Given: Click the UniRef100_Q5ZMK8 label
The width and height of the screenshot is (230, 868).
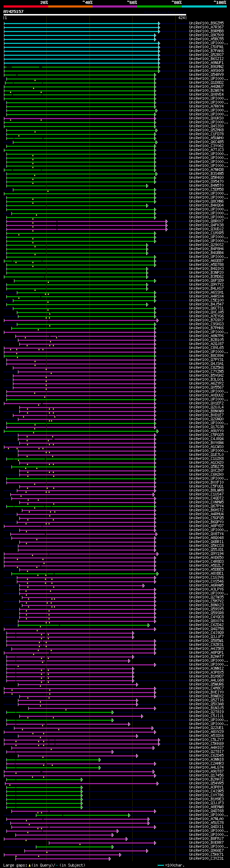Looking at the screenshot, I should 206,130.
